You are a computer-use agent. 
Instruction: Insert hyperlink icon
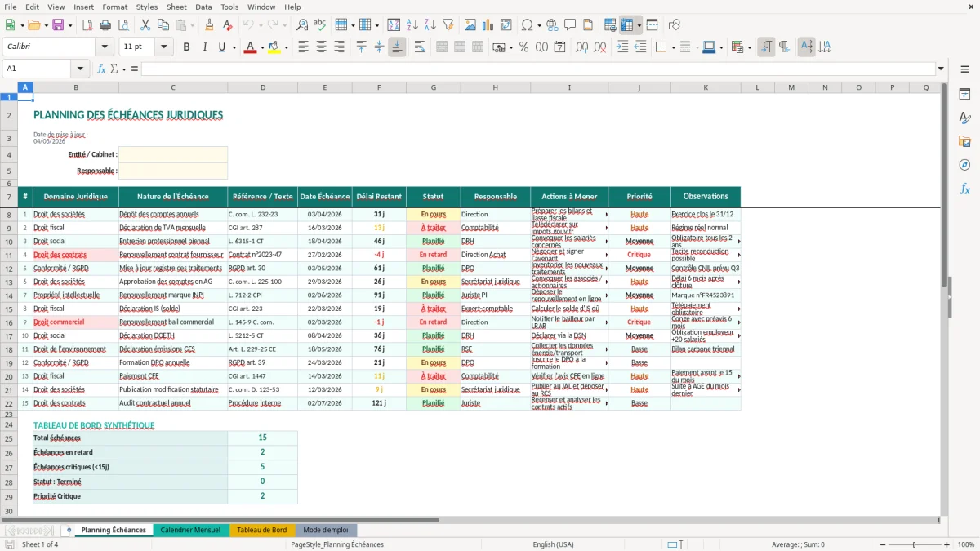pyautogui.click(x=552, y=25)
